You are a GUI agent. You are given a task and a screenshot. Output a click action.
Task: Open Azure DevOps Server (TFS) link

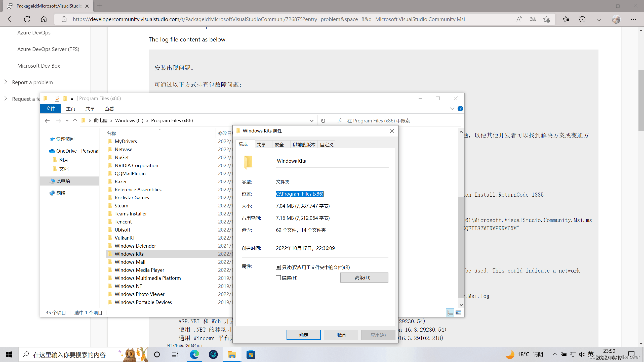pos(48,49)
